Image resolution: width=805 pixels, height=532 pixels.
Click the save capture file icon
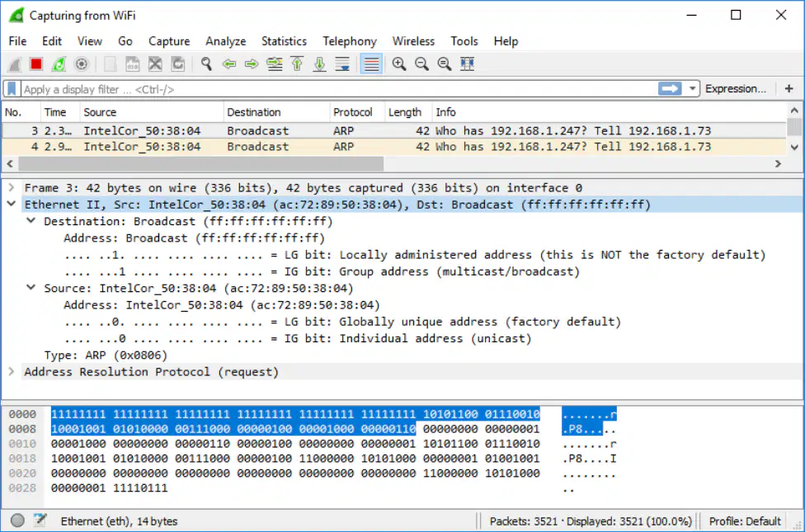coord(133,64)
